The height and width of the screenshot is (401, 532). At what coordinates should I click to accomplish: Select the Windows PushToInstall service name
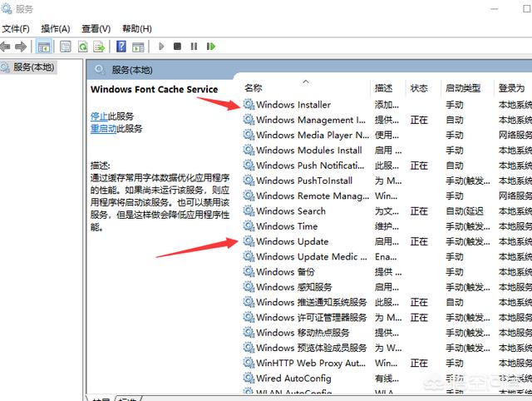click(x=304, y=181)
